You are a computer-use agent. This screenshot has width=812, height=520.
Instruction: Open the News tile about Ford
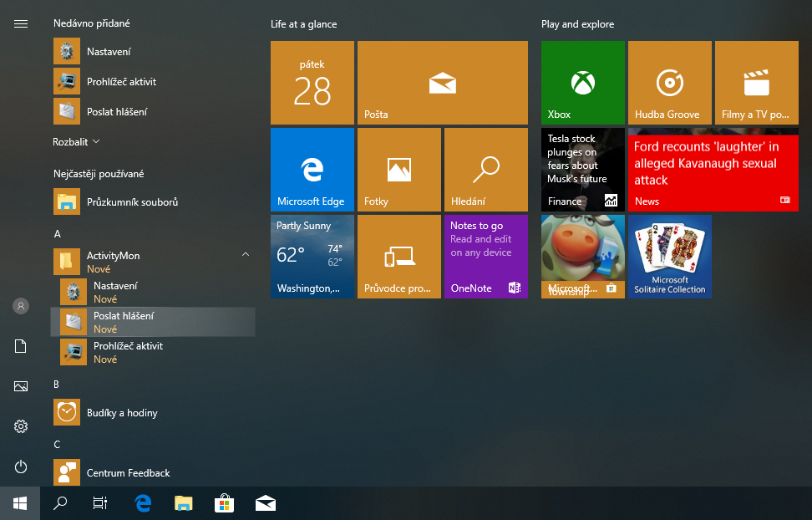[x=713, y=170]
